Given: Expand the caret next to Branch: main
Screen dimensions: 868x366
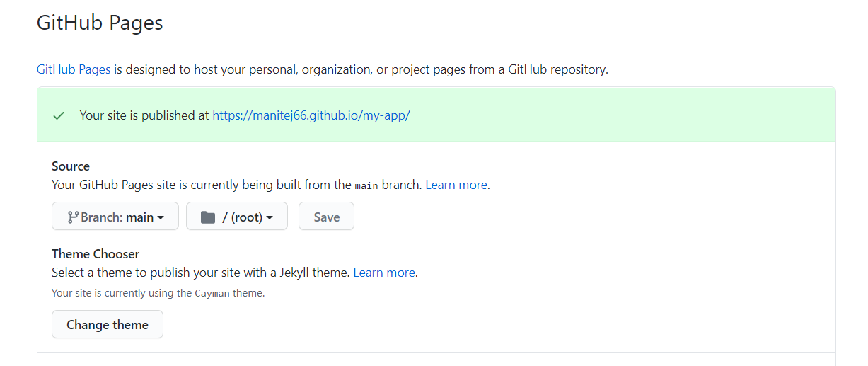Looking at the screenshot, I should coord(161,218).
